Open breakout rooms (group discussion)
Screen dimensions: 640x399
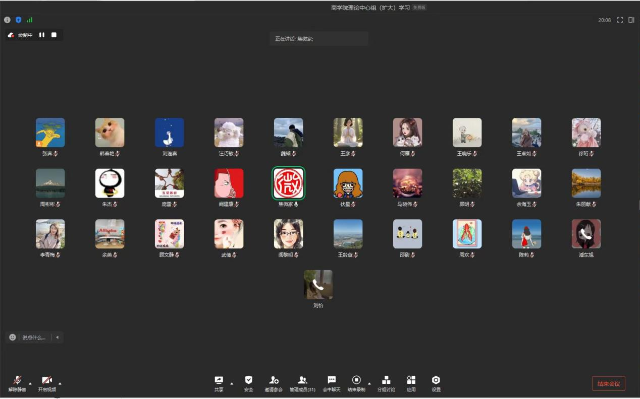coord(386,383)
